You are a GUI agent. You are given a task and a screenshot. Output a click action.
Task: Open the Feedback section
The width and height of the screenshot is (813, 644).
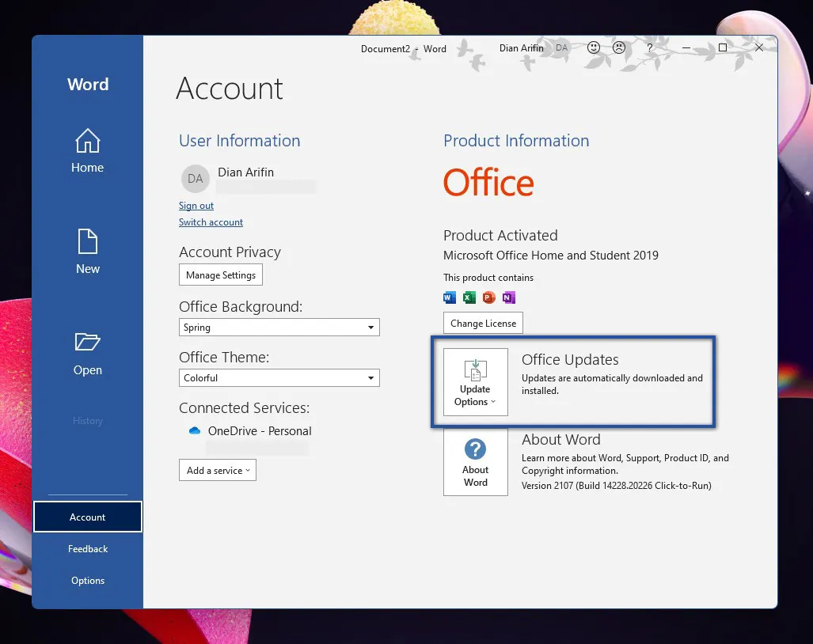click(x=87, y=549)
